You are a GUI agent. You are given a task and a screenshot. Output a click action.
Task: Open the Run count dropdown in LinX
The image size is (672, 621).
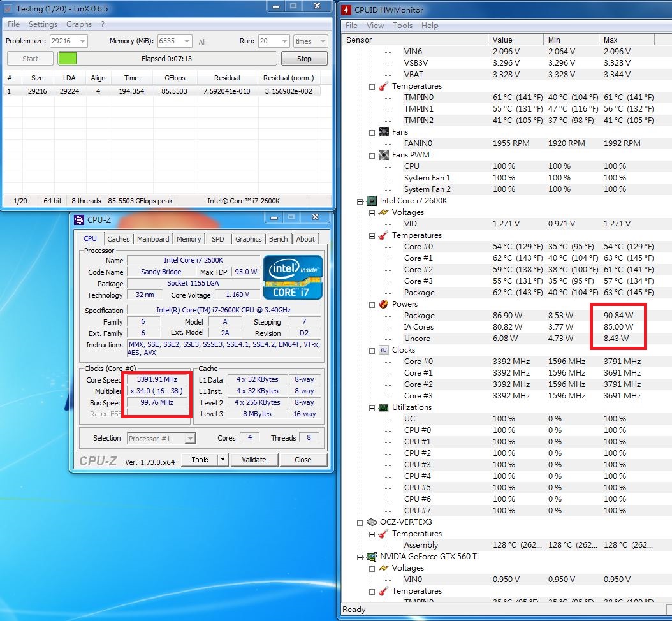(x=284, y=41)
